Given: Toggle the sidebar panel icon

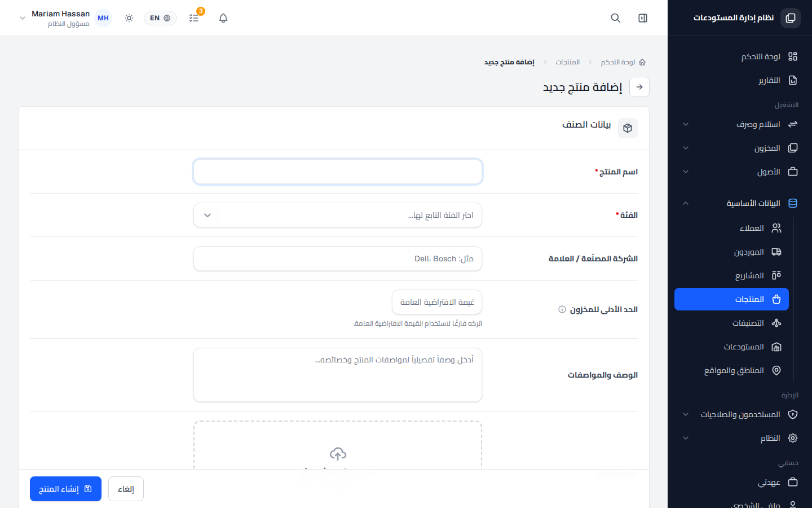Looking at the screenshot, I should (x=643, y=18).
